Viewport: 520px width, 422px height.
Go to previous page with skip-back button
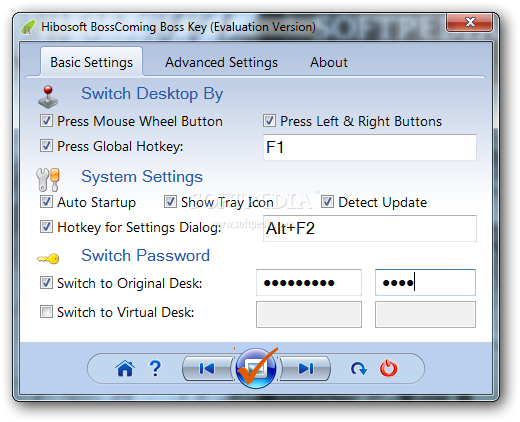click(x=207, y=368)
